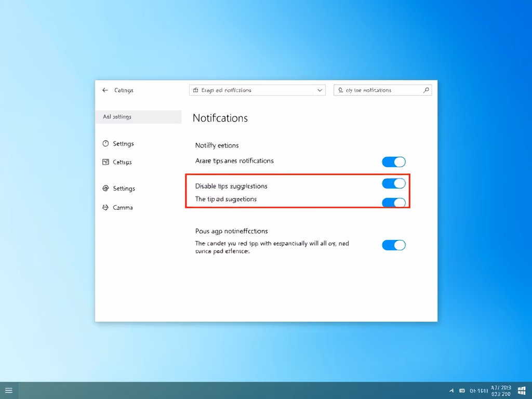Toggle the "Arare tips anes notifications" switch

click(x=393, y=162)
